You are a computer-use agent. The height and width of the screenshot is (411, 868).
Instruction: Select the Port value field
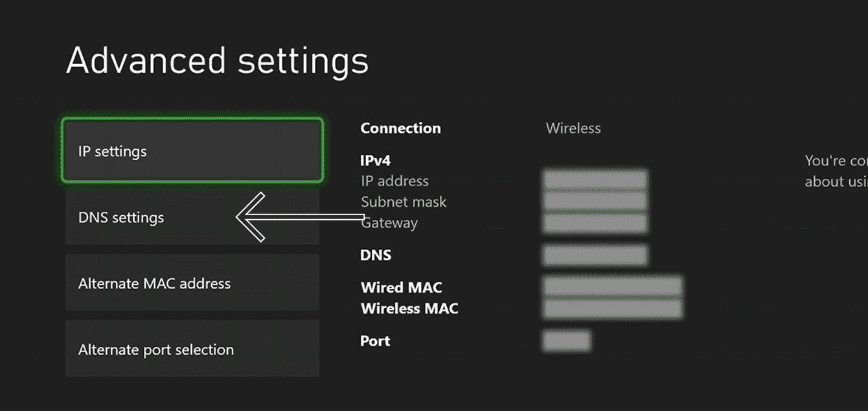[566, 340]
